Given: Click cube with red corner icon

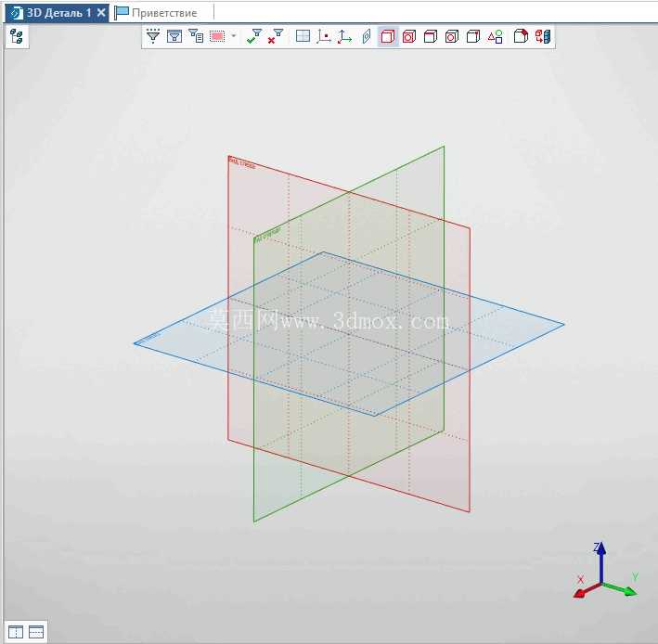Looking at the screenshot, I should pos(521,36).
